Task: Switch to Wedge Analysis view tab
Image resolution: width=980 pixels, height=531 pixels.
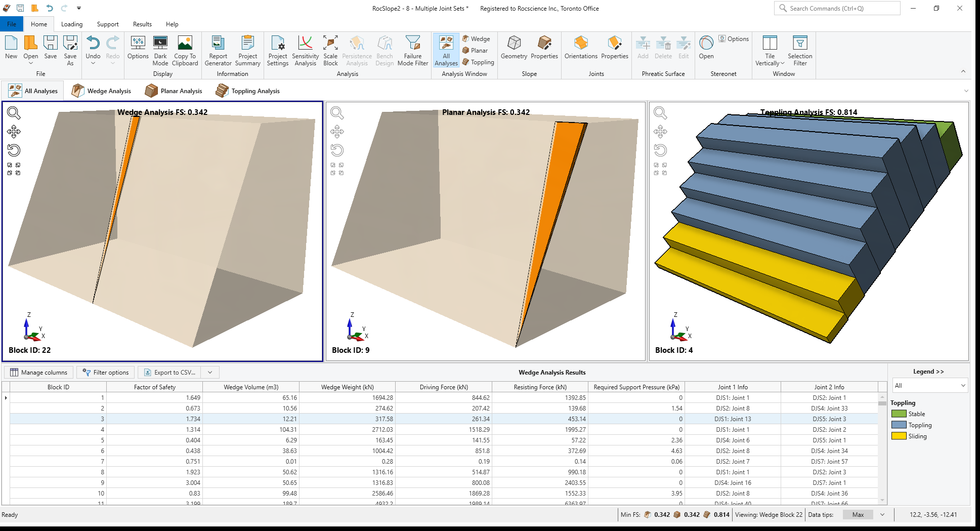Action: tap(101, 91)
